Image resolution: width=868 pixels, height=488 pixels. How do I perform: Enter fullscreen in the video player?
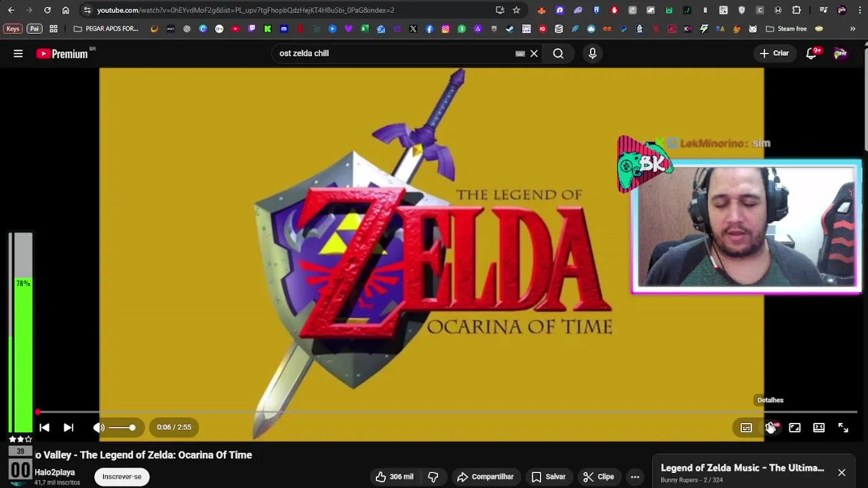pos(843,428)
